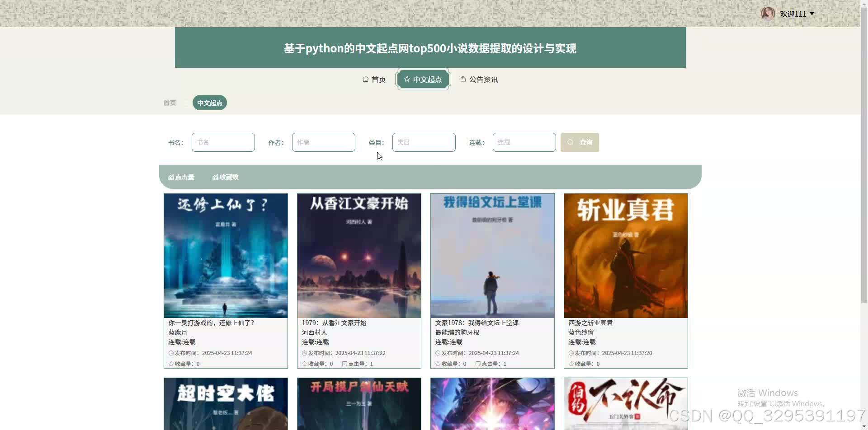Expand the 连载 filter field options
This screenshot has height=430, width=868.
pos(524,142)
